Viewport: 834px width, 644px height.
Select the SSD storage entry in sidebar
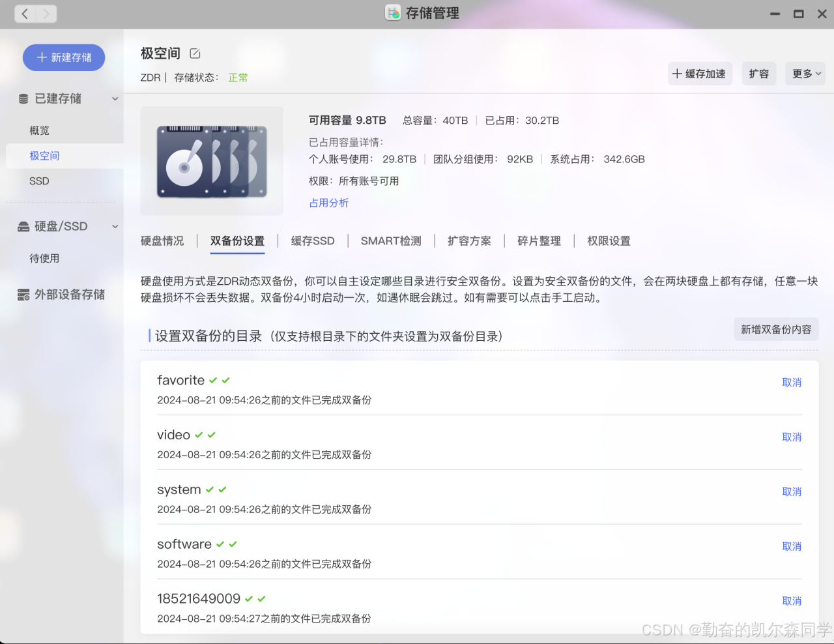[39, 181]
